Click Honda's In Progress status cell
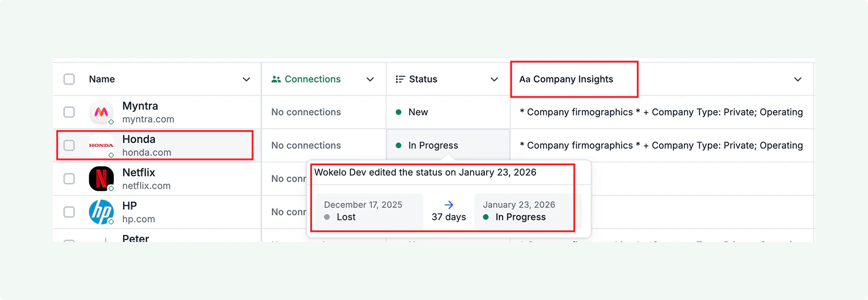 [433, 145]
